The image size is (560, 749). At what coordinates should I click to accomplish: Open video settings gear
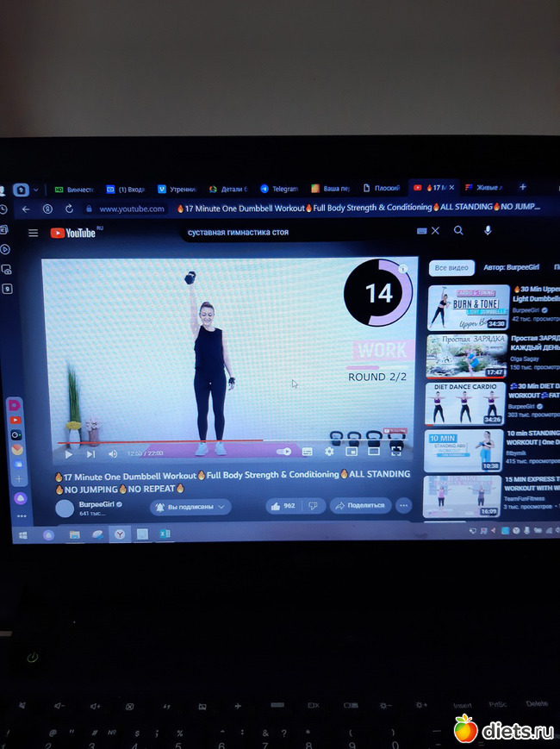click(x=329, y=451)
